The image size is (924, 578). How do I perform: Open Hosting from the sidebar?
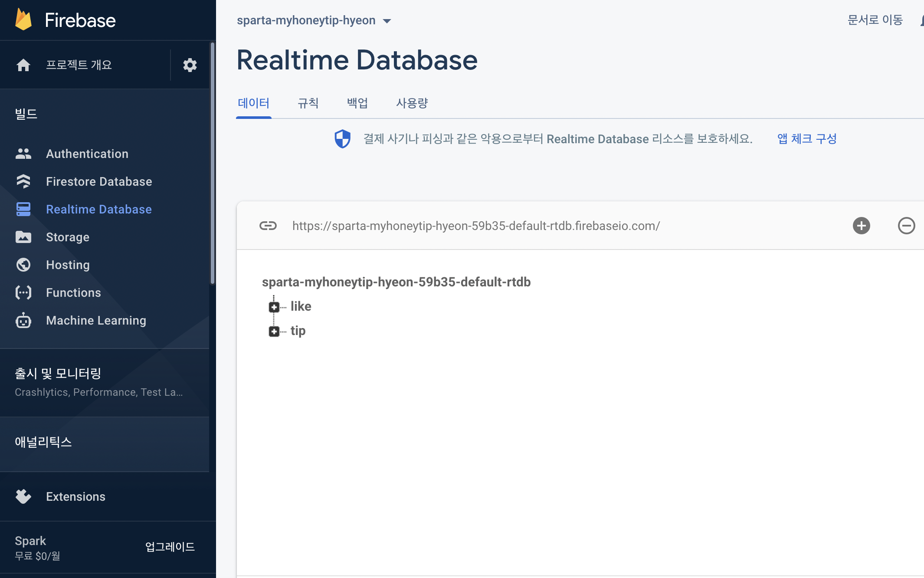pos(68,265)
